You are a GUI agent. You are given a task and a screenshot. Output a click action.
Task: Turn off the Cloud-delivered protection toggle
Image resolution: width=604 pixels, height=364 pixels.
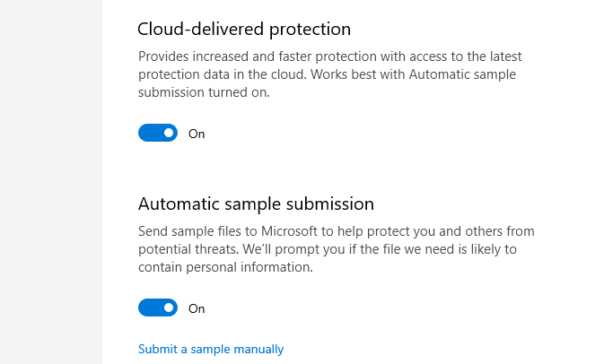158,134
